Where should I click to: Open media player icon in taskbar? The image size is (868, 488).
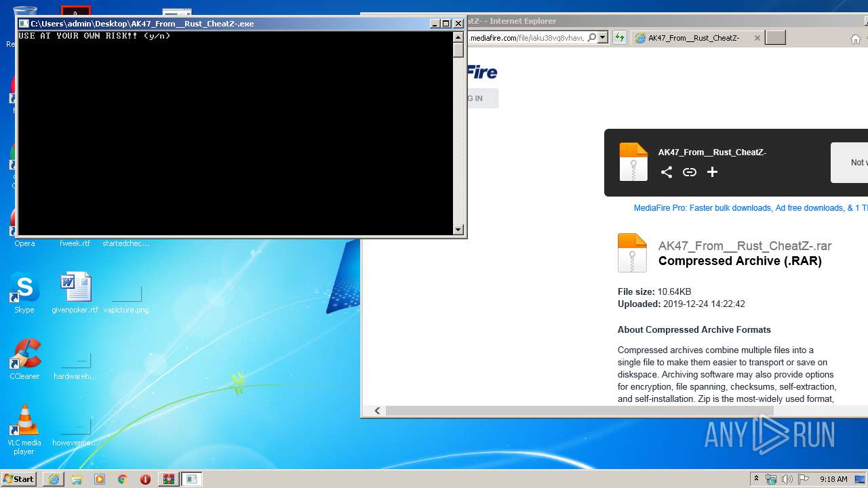tap(100, 479)
